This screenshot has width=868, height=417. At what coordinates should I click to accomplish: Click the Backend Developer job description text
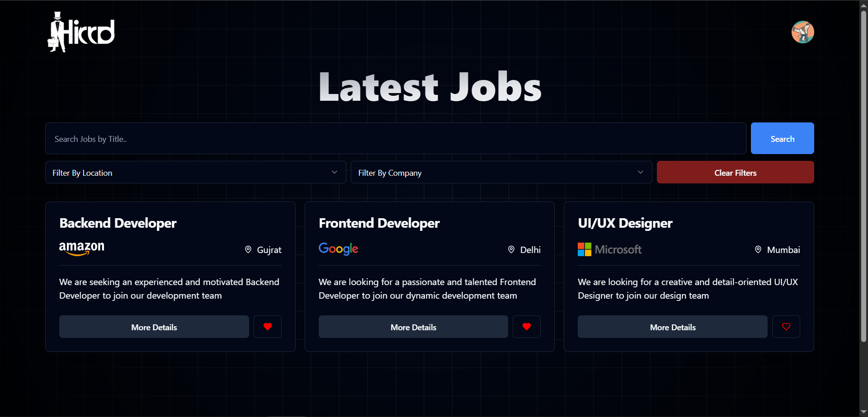pos(169,289)
